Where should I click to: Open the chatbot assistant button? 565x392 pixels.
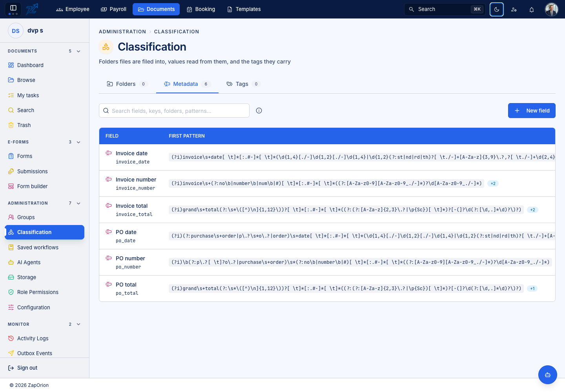(548, 375)
